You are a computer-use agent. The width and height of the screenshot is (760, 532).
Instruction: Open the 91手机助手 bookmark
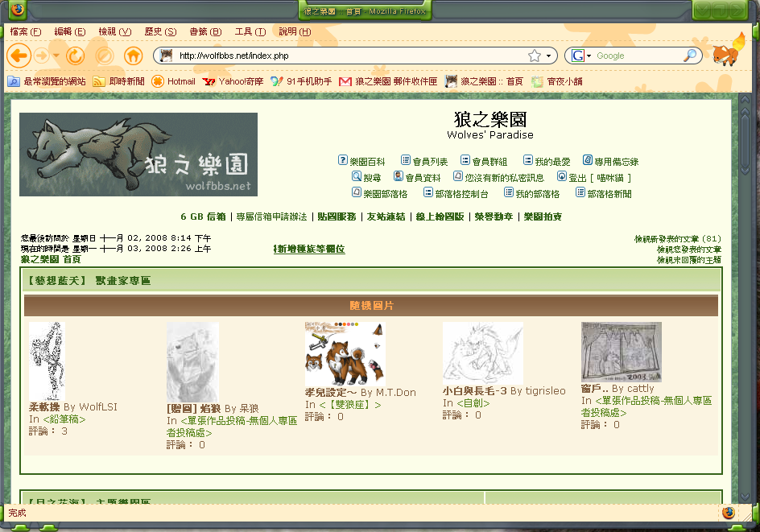click(301, 81)
